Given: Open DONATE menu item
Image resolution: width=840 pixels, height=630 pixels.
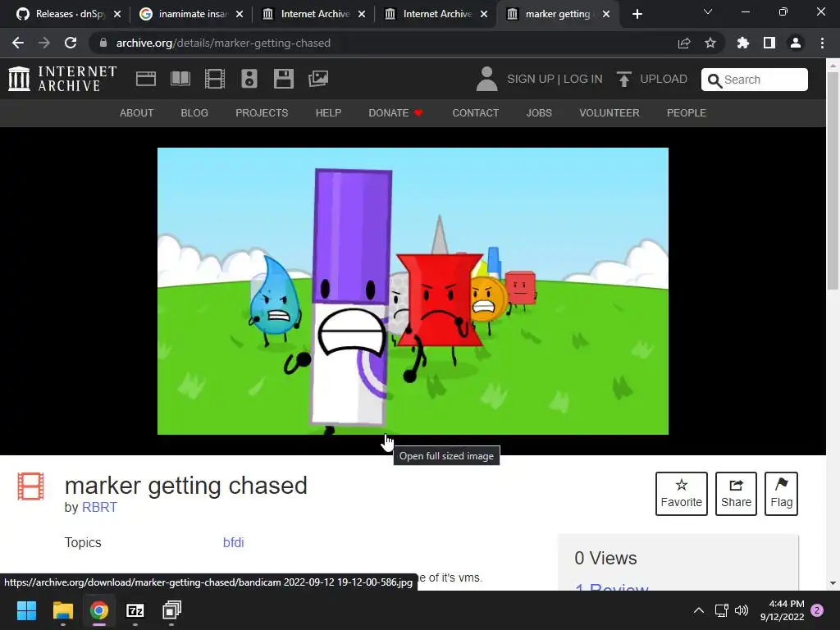Looking at the screenshot, I should pos(396,113).
